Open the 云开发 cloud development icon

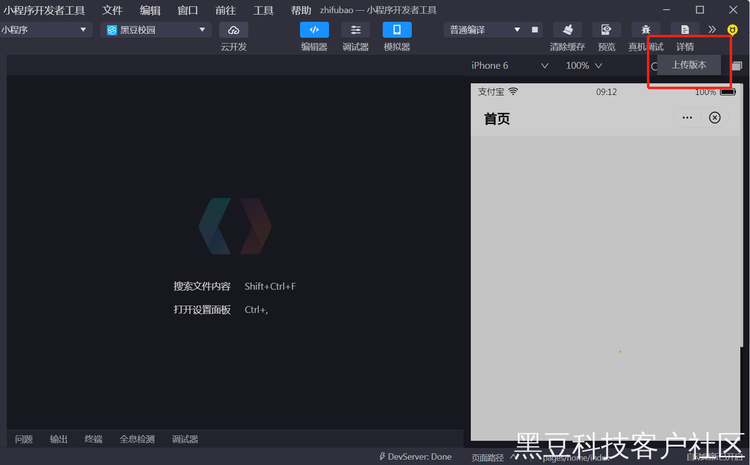point(233,30)
